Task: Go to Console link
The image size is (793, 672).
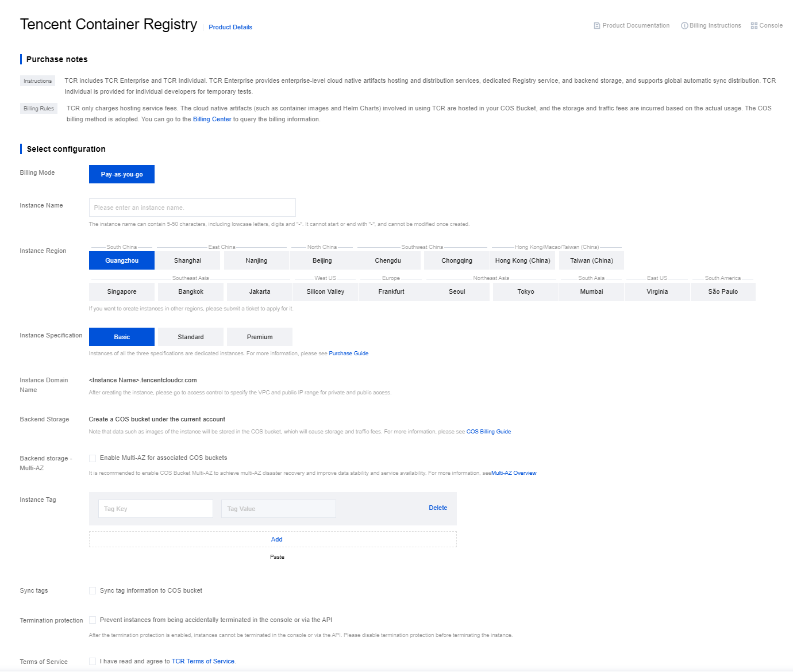Action: point(771,26)
